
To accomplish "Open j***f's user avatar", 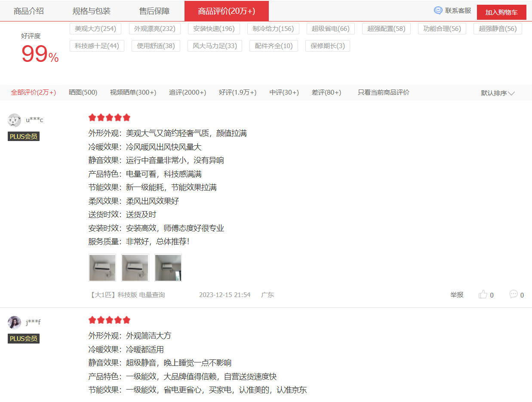I will pos(14,322).
